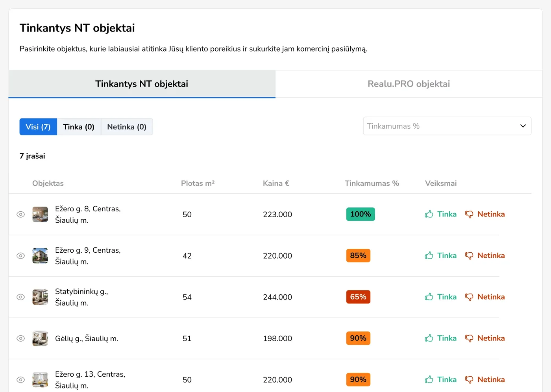551x392 pixels.
Task: Switch to Realu.PRO objektai tab
Action: click(409, 84)
